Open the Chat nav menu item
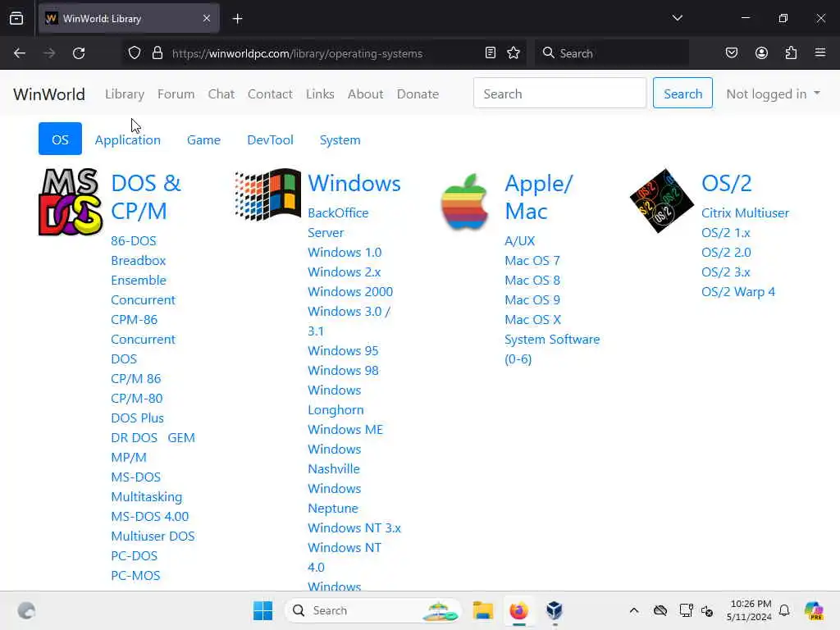The image size is (840, 630). click(221, 94)
